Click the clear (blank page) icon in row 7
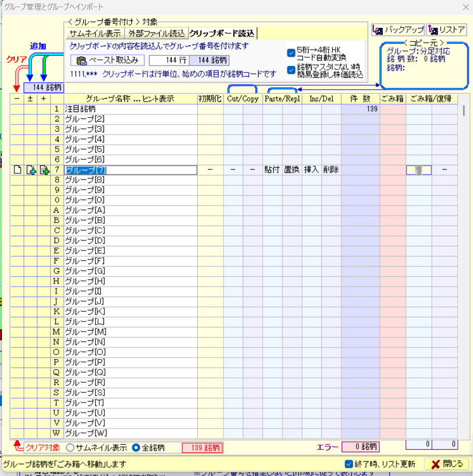The width and height of the screenshot is (473, 476). [x=17, y=170]
